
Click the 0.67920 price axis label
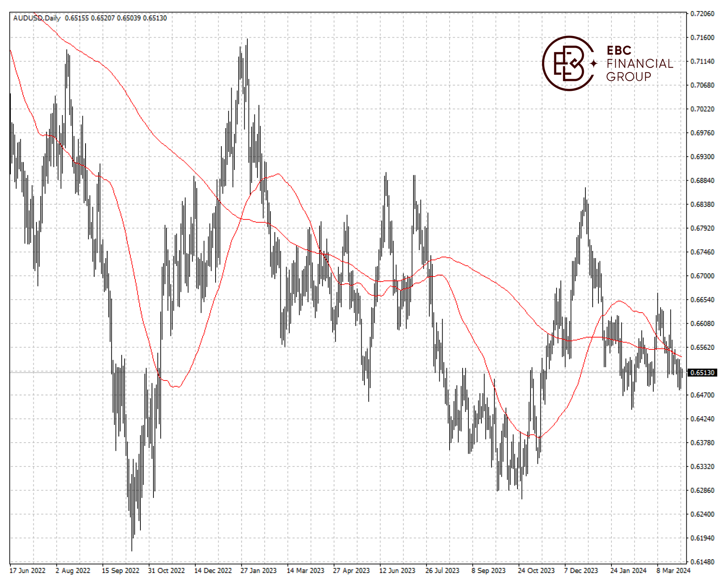(x=702, y=228)
